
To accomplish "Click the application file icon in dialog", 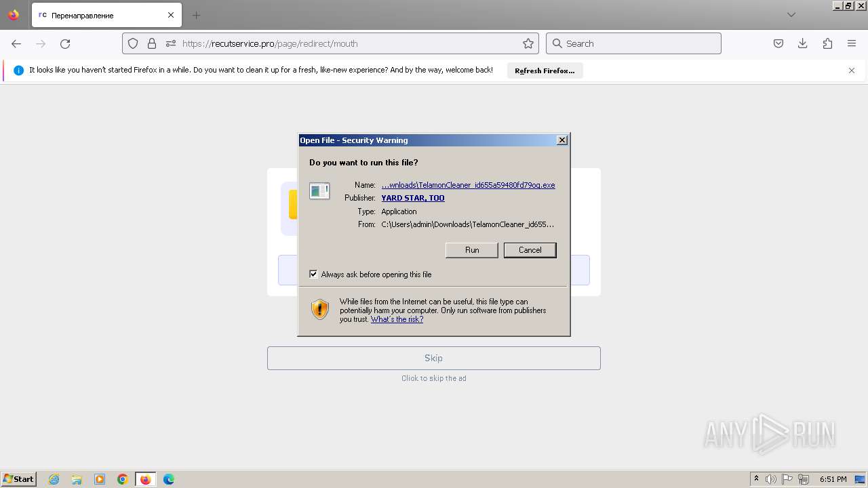I will [x=319, y=191].
